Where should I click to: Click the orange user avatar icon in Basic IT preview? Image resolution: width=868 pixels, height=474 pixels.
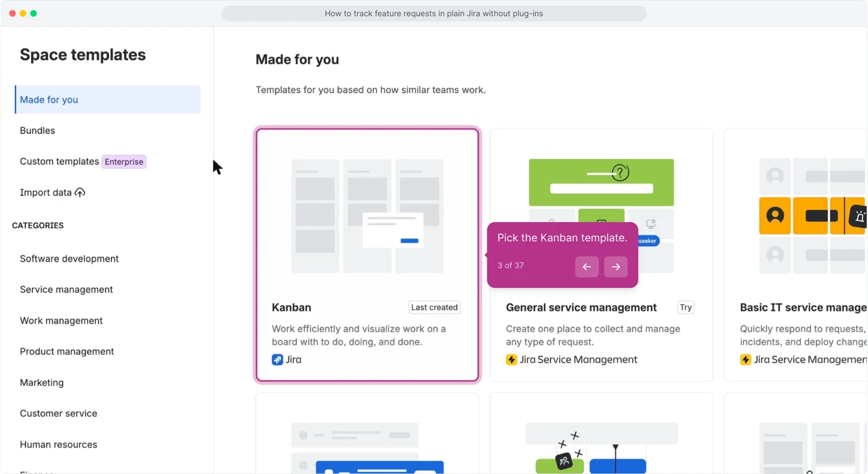tap(775, 216)
